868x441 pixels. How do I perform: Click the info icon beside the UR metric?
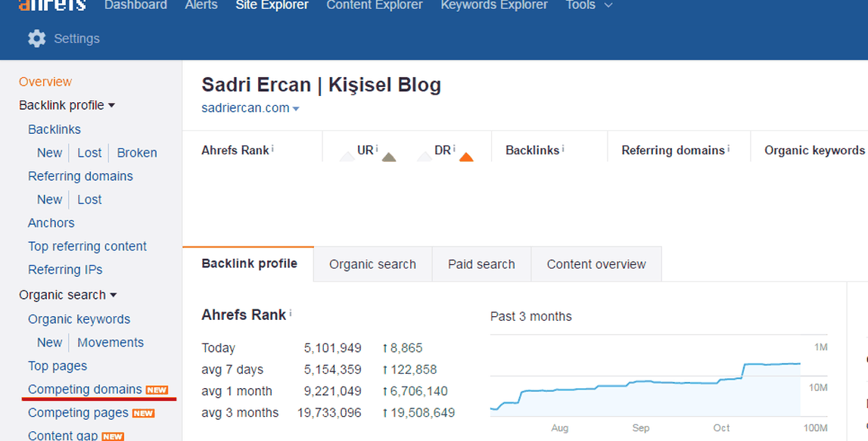pos(377,148)
